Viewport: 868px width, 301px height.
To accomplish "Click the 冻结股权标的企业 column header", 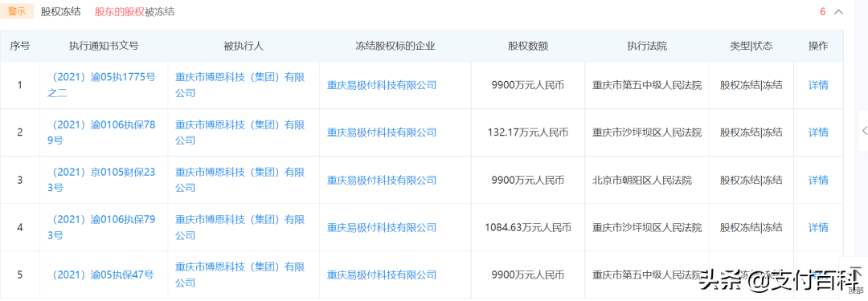I will point(395,46).
